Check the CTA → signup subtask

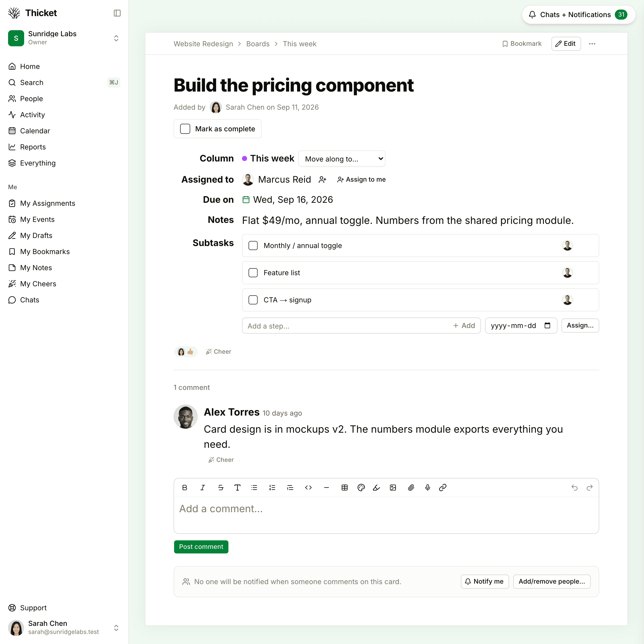(x=253, y=300)
